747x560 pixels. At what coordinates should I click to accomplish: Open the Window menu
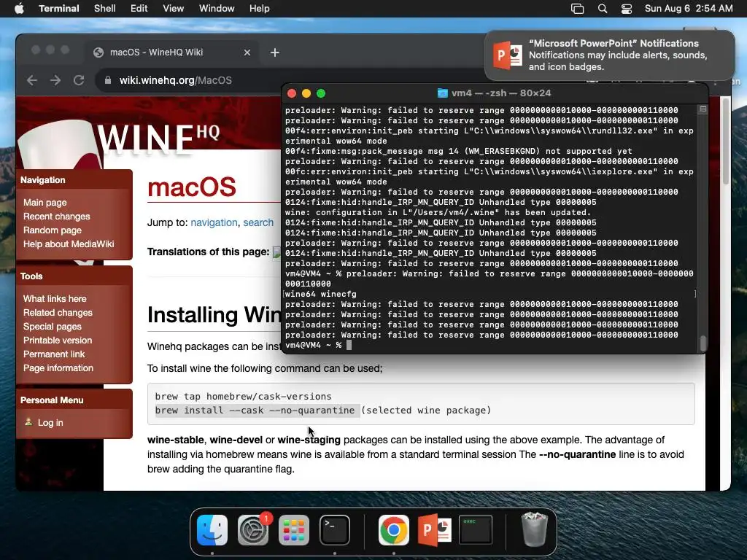217,9
